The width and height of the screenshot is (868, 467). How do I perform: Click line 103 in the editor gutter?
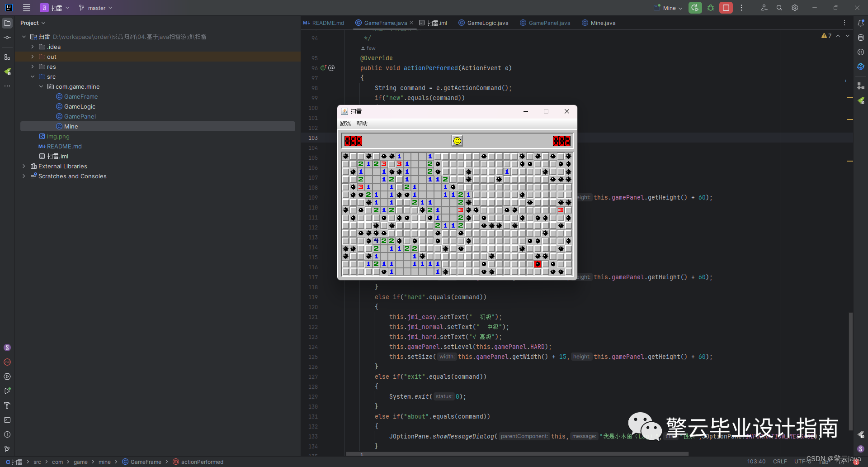tap(313, 138)
